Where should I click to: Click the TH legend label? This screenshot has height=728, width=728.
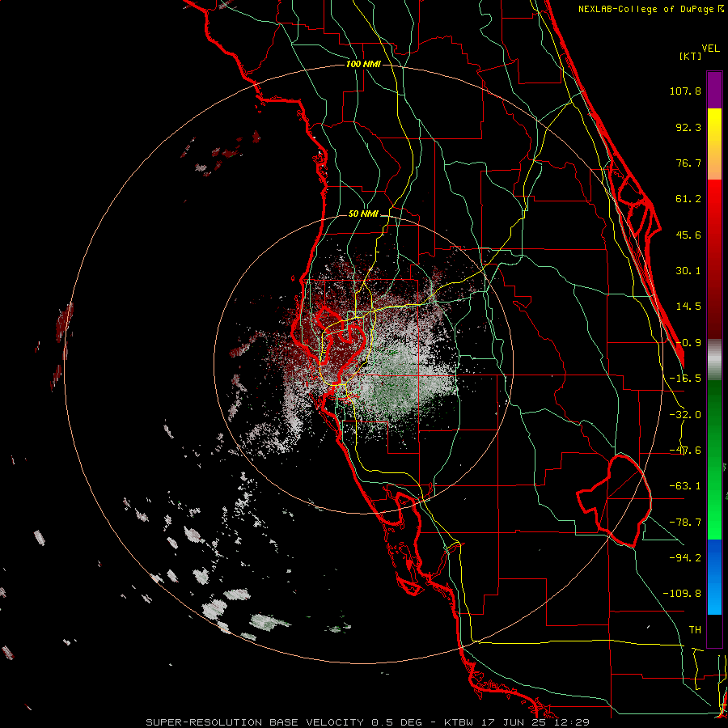(695, 630)
